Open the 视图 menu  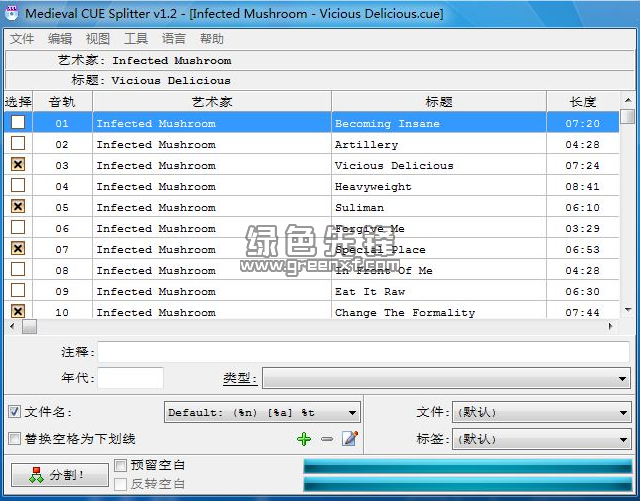pyautogui.click(x=98, y=39)
